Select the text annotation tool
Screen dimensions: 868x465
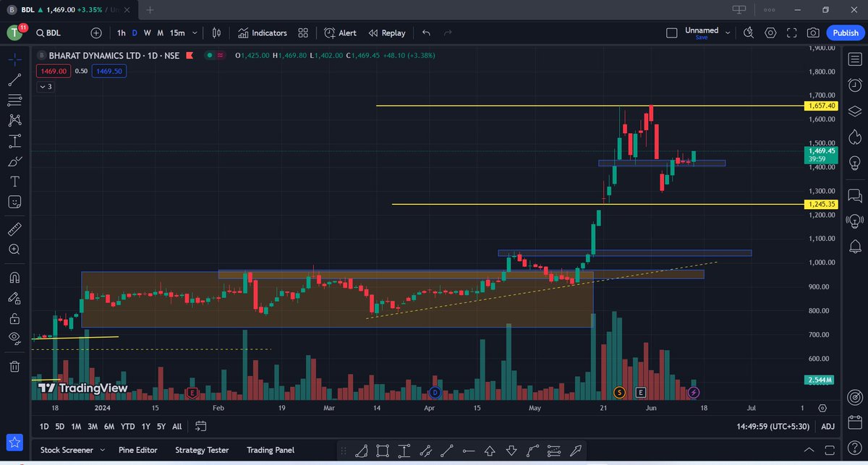(14, 181)
